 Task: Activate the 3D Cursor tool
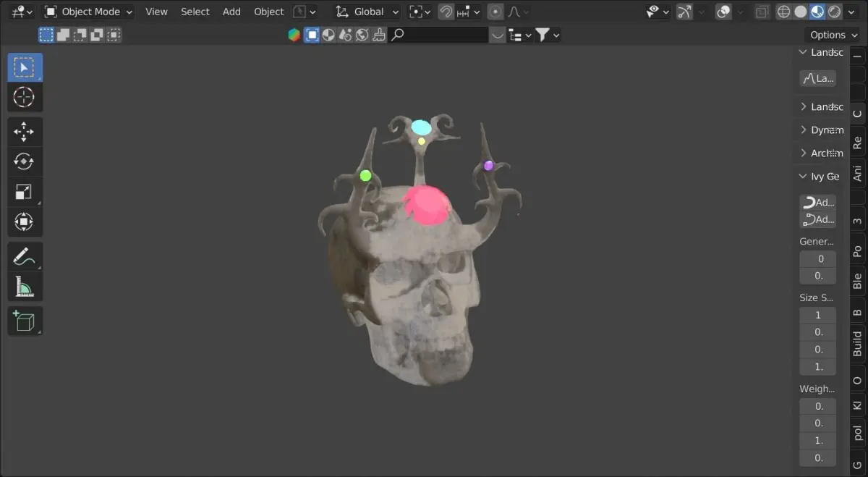25,97
